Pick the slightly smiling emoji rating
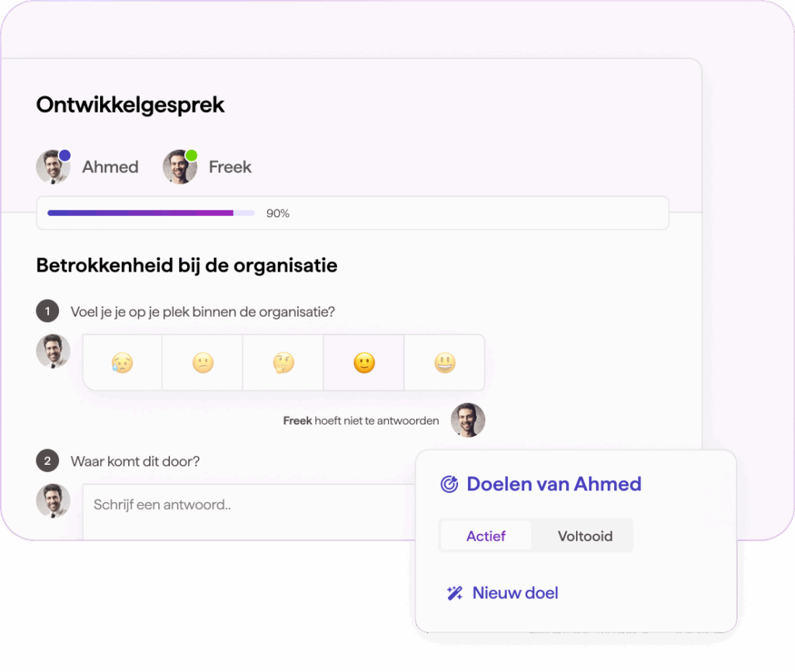The width and height of the screenshot is (795, 672). [364, 363]
